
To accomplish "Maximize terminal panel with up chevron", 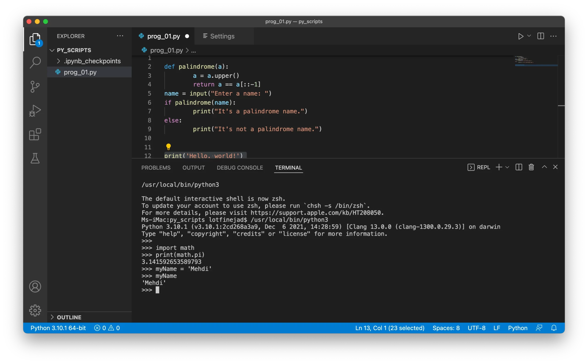I will click(x=544, y=167).
